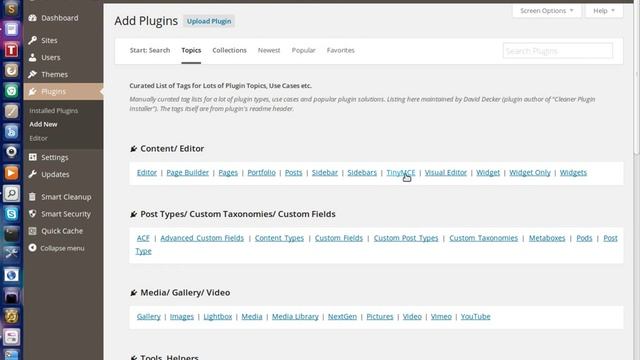This screenshot has height=360, width=640.
Task: Open the red T application in dock
Action: pyautogui.click(x=11, y=50)
